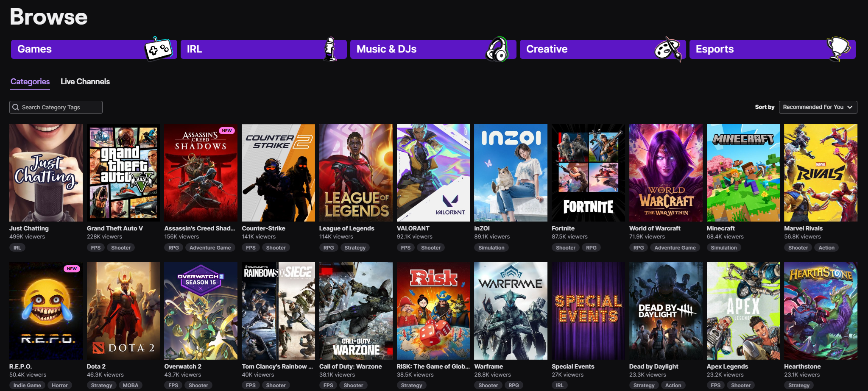Open the Call of Duty Warzone cover

pyautogui.click(x=356, y=311)
